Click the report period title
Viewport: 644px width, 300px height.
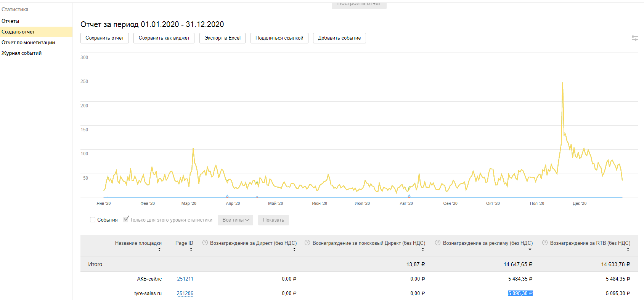click(x=152, y=24)
